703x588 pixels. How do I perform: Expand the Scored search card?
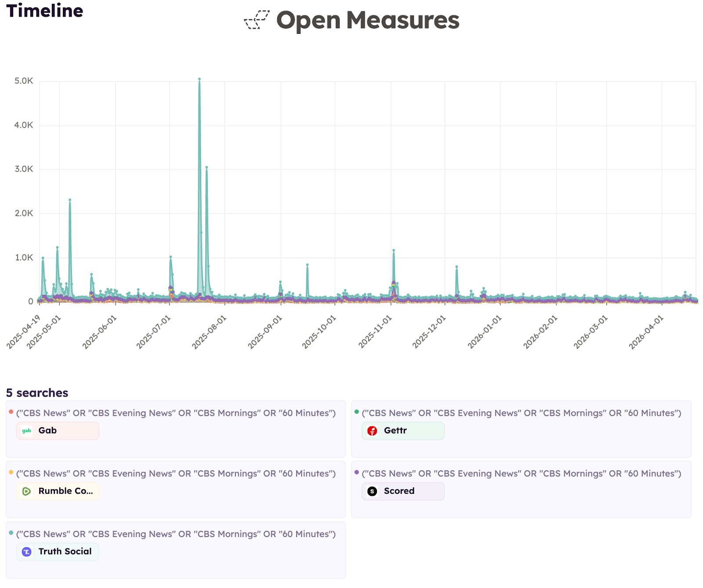click(x=518, y=489)
